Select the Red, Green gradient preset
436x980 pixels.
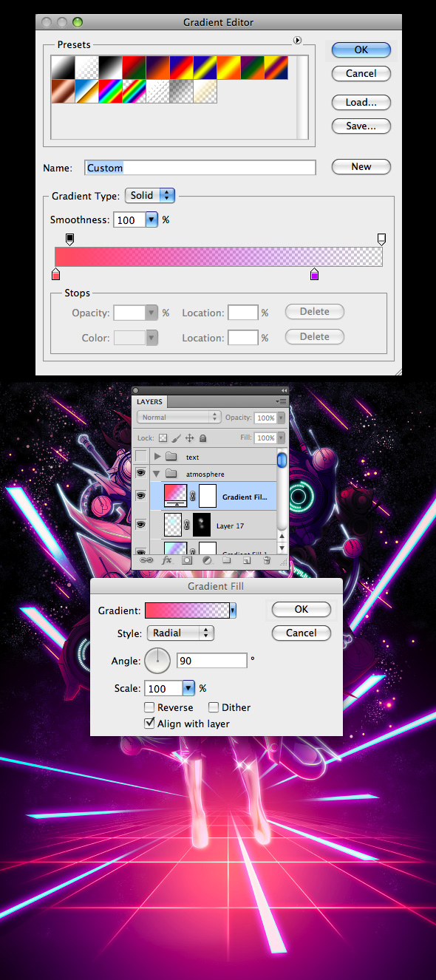tap(134, 68)
